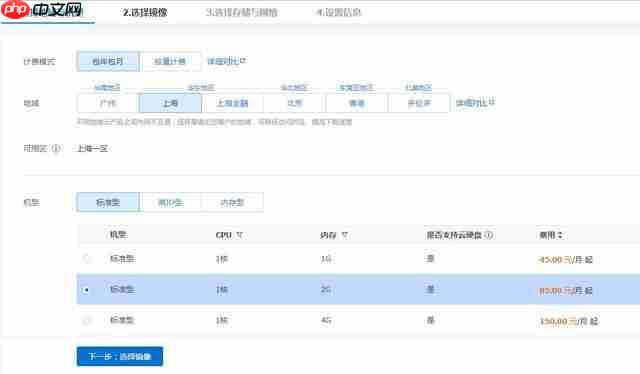Select 北京 region

pos(295,103)
